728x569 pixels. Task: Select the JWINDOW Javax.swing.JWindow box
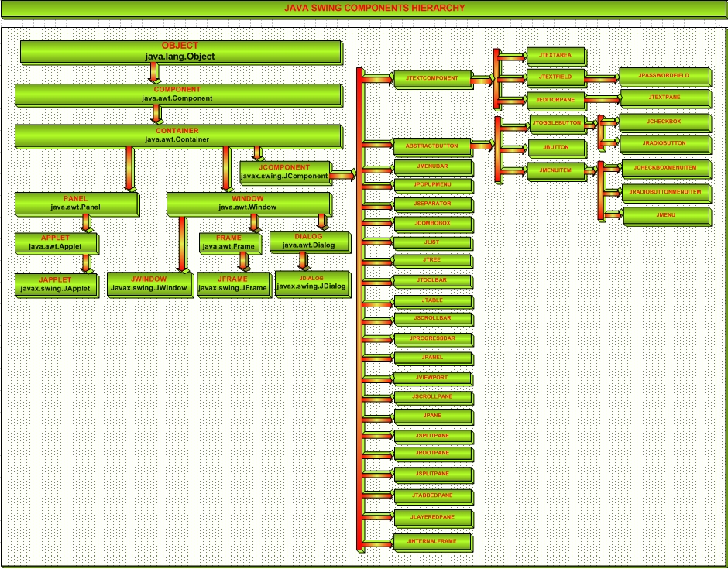[x=149, y=284]
